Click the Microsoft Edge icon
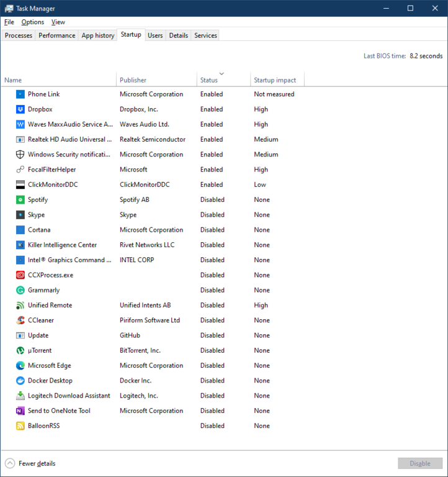 point(20,366)
